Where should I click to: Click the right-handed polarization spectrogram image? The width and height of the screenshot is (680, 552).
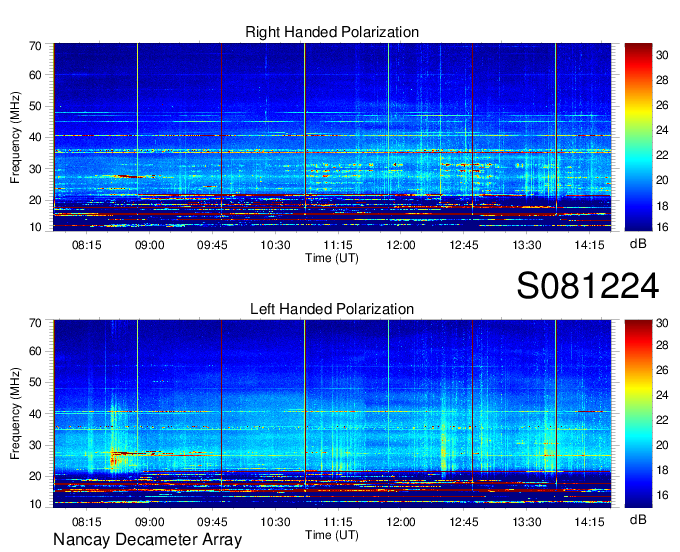coord(332,137)
